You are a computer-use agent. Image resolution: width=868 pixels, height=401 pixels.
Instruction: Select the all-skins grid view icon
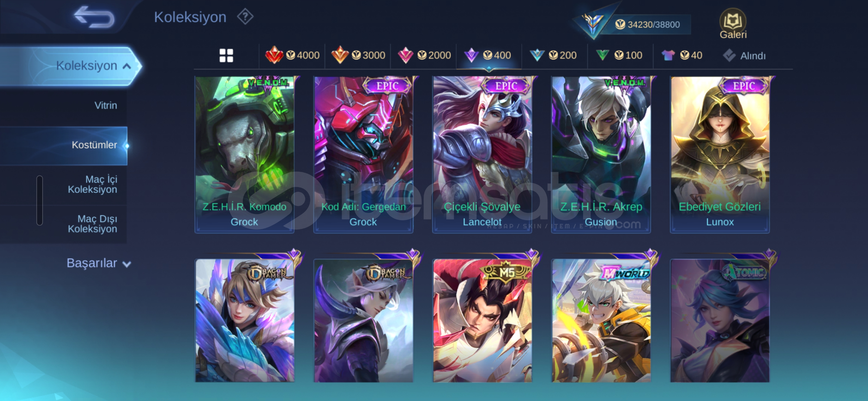[x=226, y=55]
